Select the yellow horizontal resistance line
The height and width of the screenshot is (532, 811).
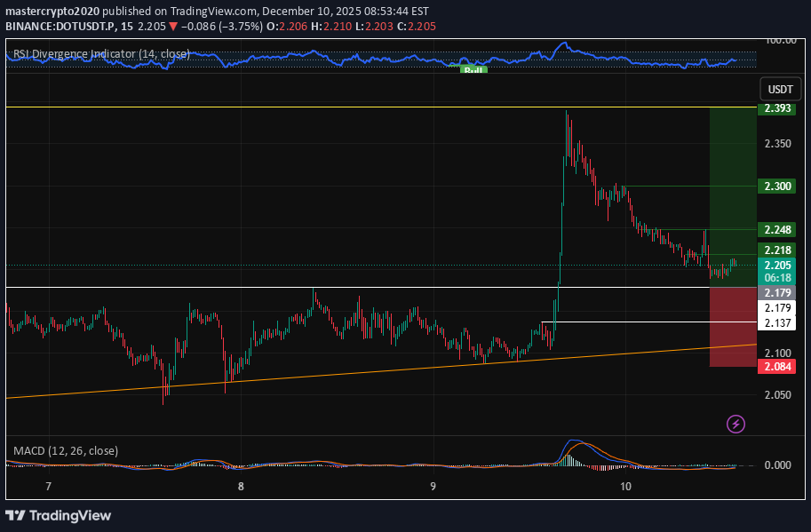[x=355, y=107]
